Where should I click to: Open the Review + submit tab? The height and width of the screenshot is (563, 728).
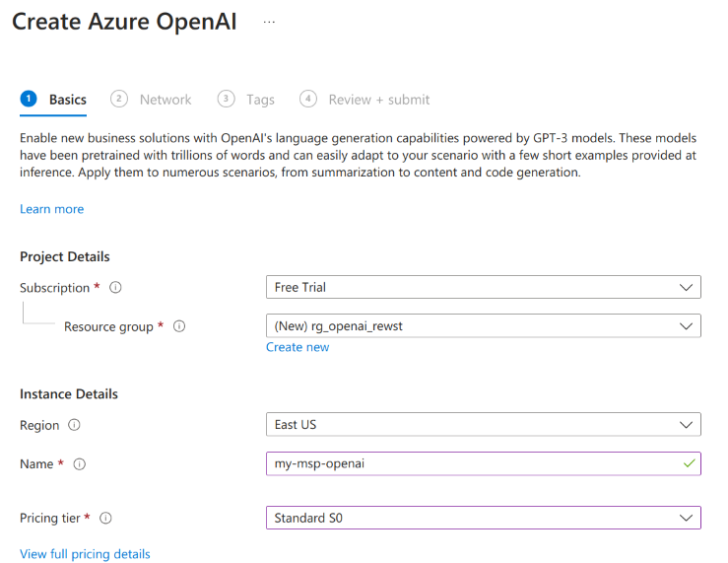(379, 100)
